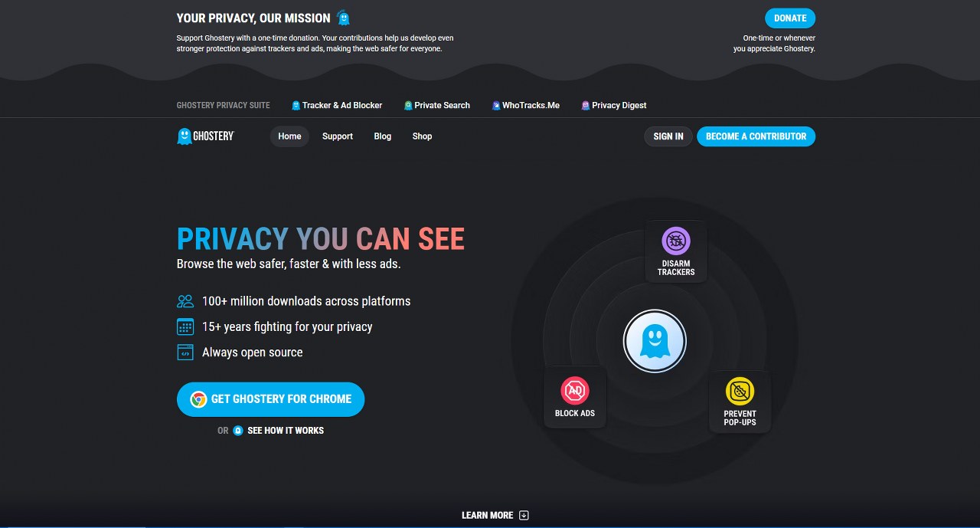Select the Home nav tab
This screenshot has height=528, width=980.
pyautogui.click(x=289, y=136)
